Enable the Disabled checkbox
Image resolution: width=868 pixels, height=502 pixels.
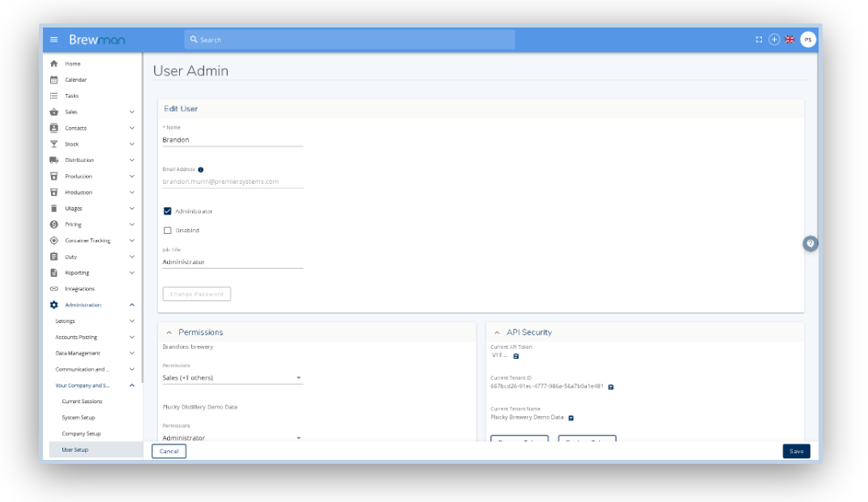click(x=167, y=231)
